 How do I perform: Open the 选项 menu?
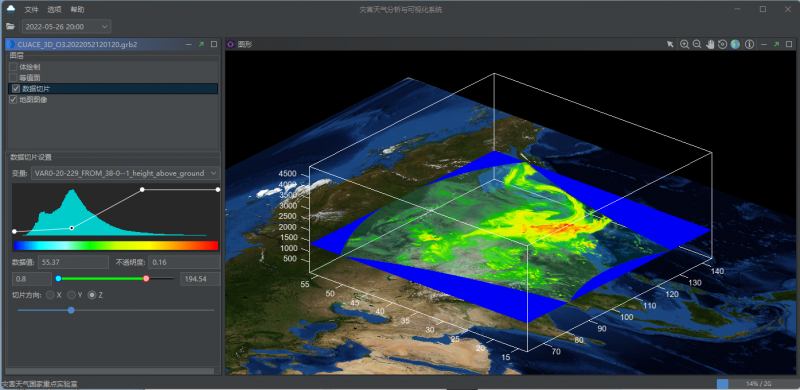54,10
